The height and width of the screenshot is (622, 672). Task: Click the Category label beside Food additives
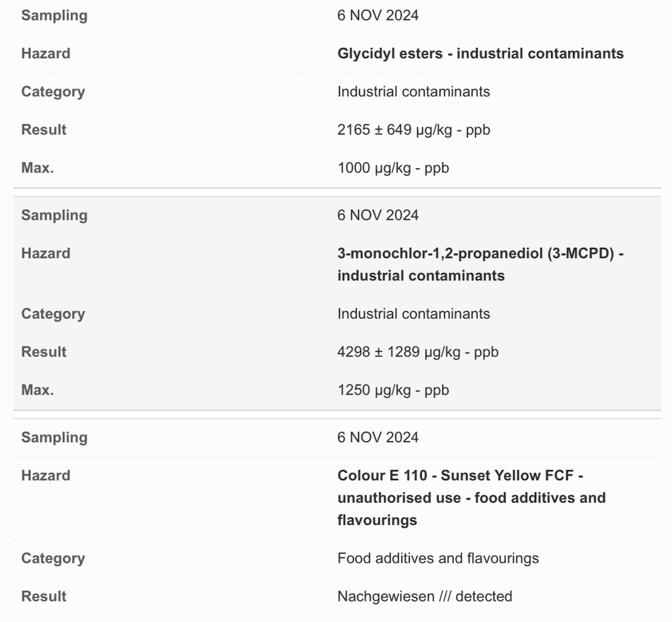point(52,558)
